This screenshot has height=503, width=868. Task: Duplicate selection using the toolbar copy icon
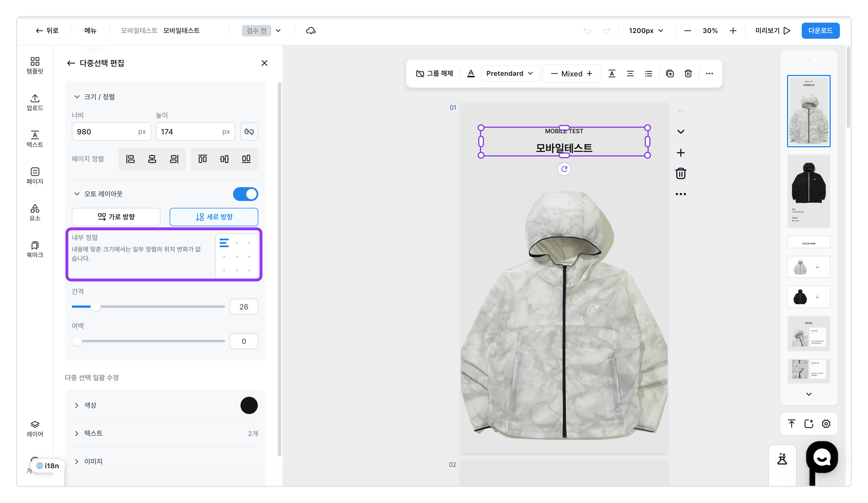click(x=670, y=73)
